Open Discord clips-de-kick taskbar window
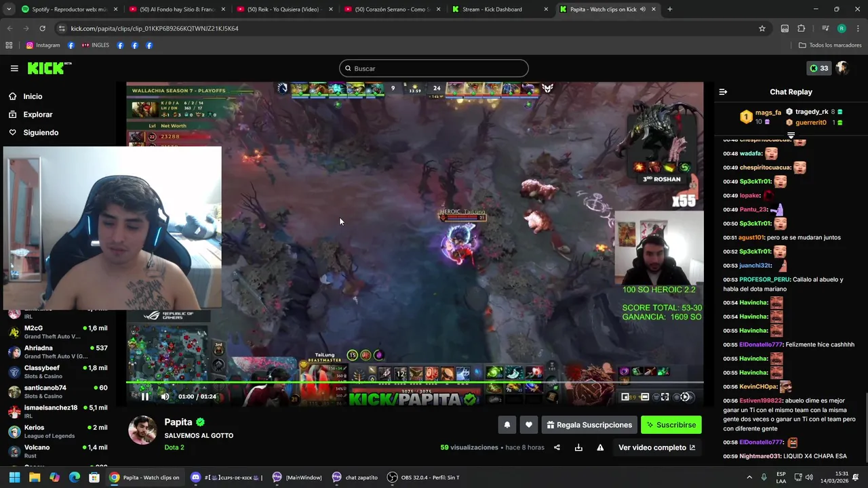Viewport: 868px width, 488px height. [227, 477]
